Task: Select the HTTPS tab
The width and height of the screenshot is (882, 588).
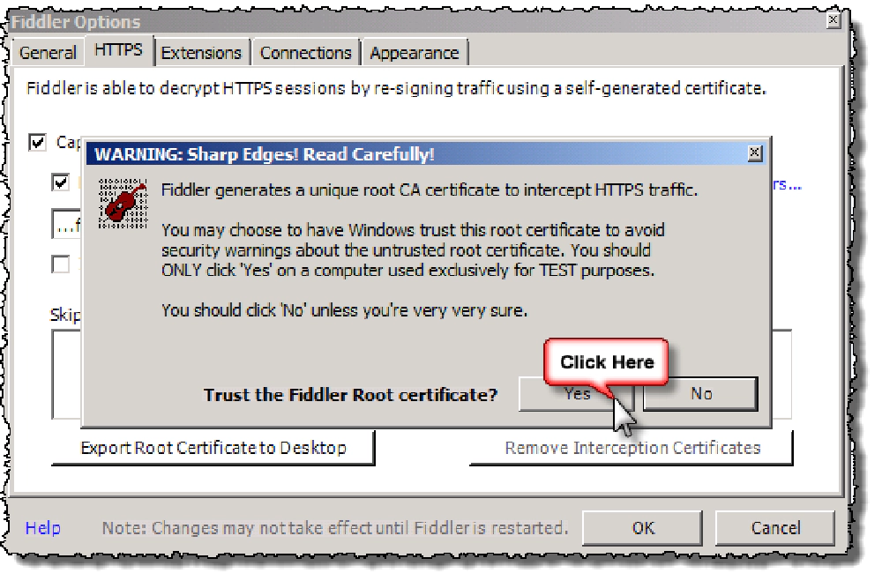Action: 119,50
